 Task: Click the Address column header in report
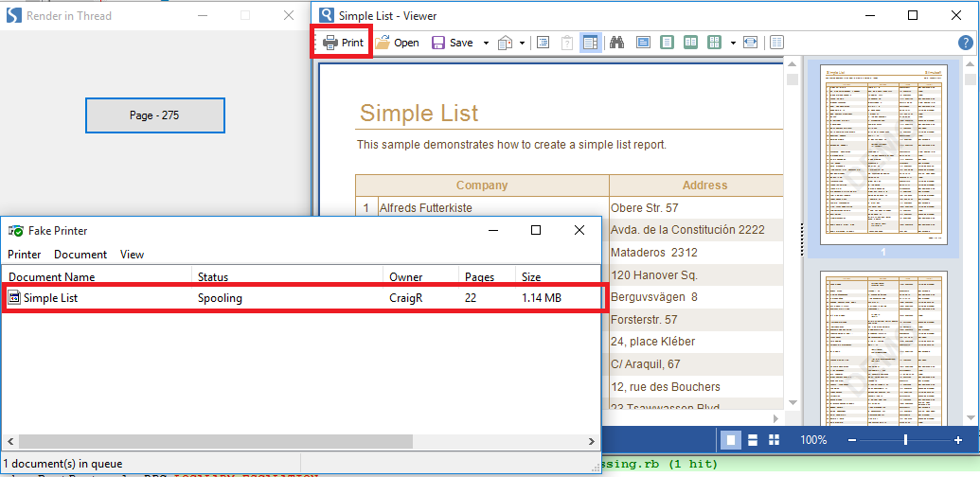(x=696, y=185)
